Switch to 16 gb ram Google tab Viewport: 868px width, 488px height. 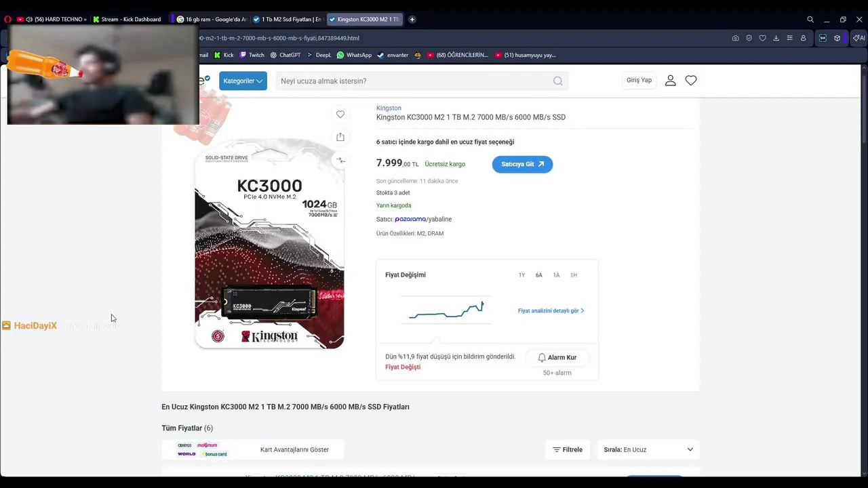click(212, 20)
